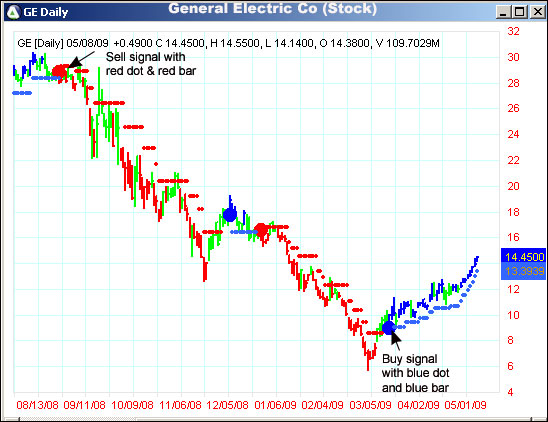
Task: Click the price axis label 30
Action: (513, 57)
